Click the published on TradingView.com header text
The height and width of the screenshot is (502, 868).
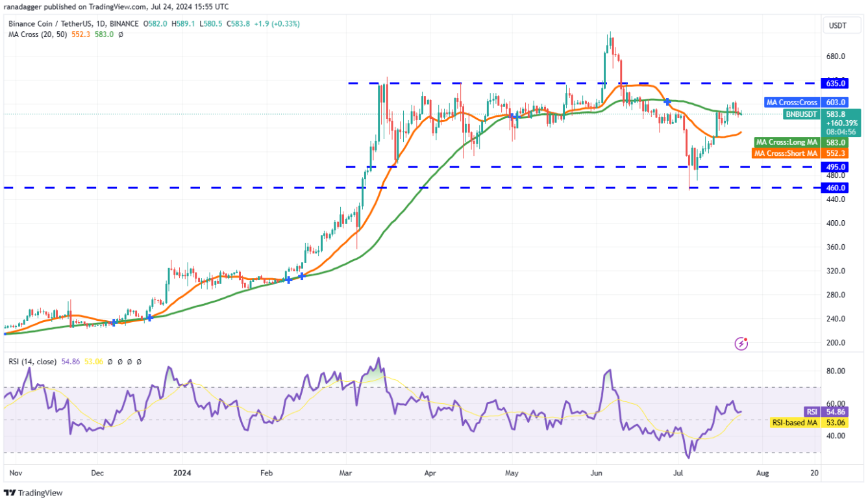(117, 6)
